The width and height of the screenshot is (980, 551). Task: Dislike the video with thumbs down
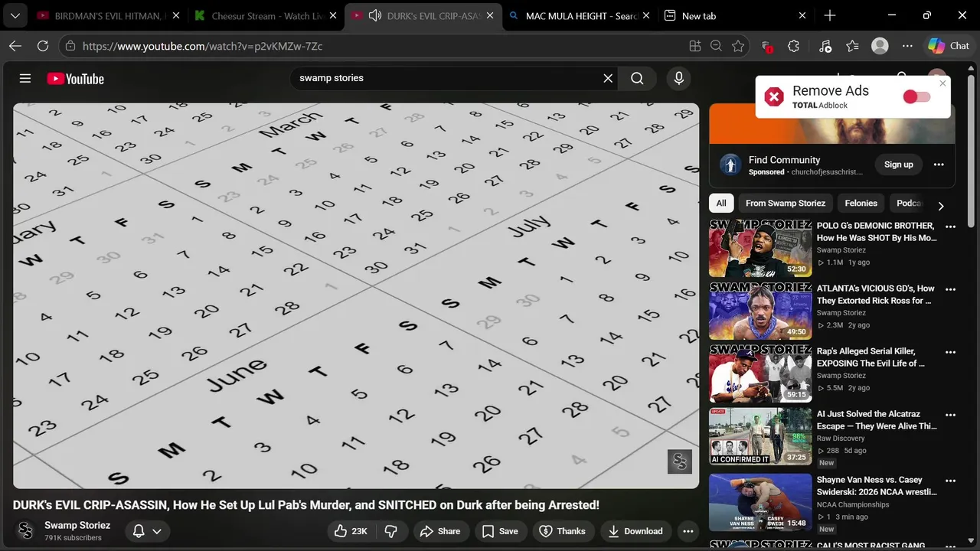click(390, 531)
